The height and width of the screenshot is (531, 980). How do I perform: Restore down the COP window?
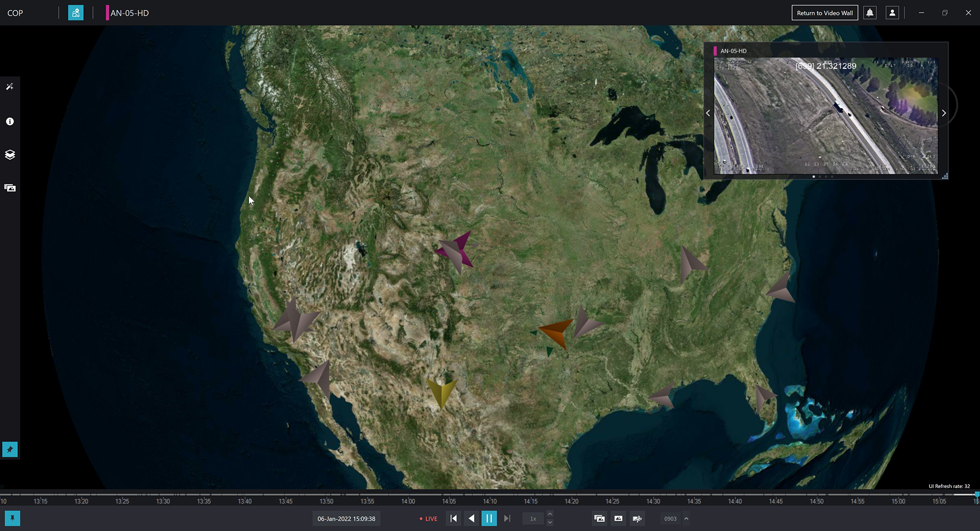pos(945,13)
